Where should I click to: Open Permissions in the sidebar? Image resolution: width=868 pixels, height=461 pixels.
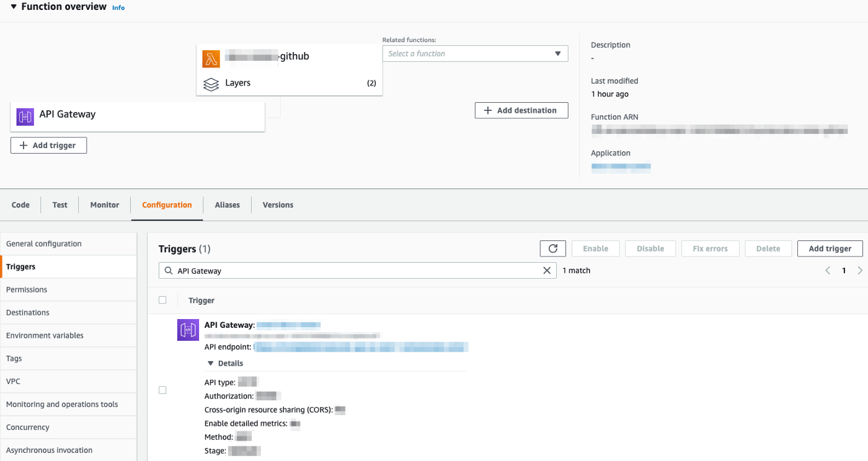[68, 289]
